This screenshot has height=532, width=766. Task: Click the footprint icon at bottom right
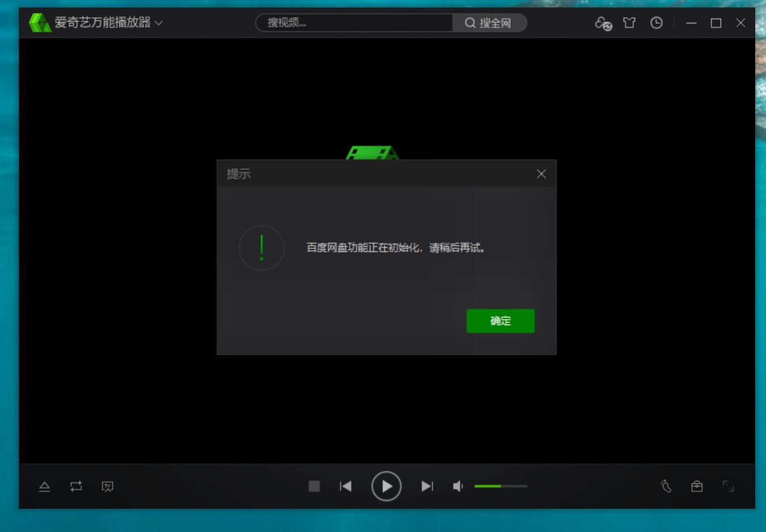click(666, 486)
